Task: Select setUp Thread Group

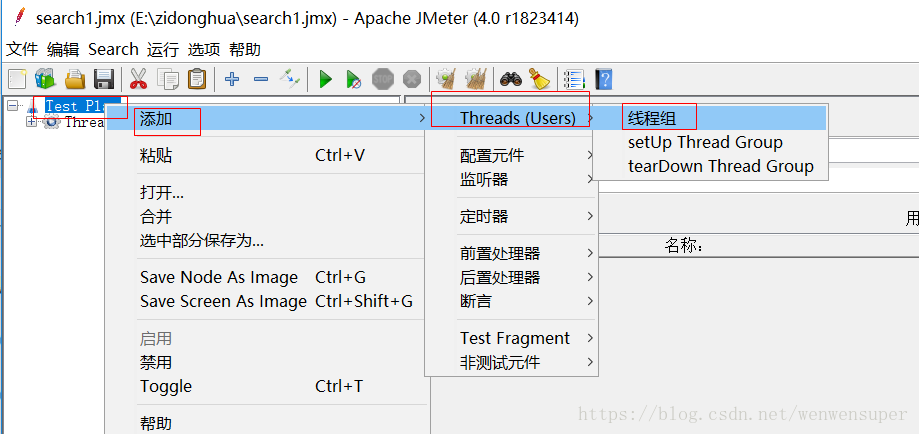Action: point(710,143)
